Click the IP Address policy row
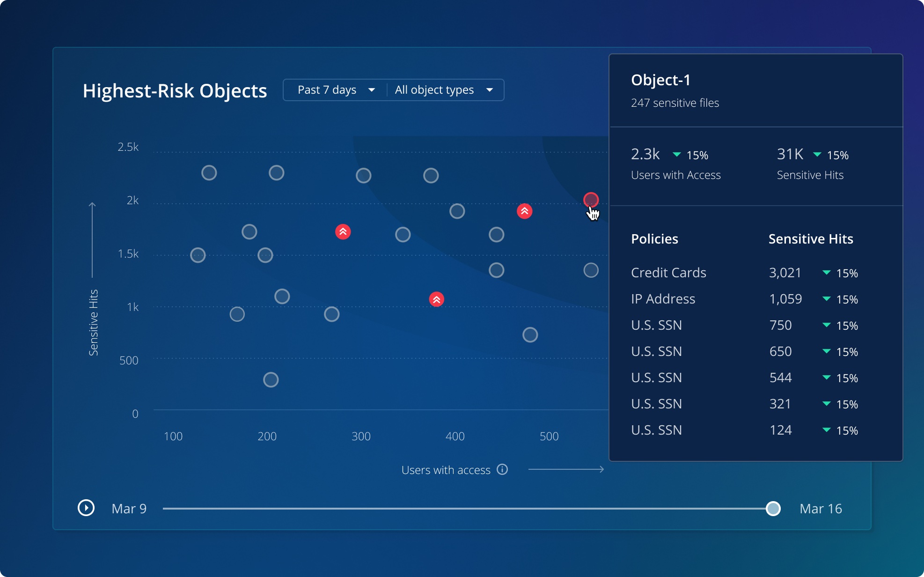 coord(745,299)
